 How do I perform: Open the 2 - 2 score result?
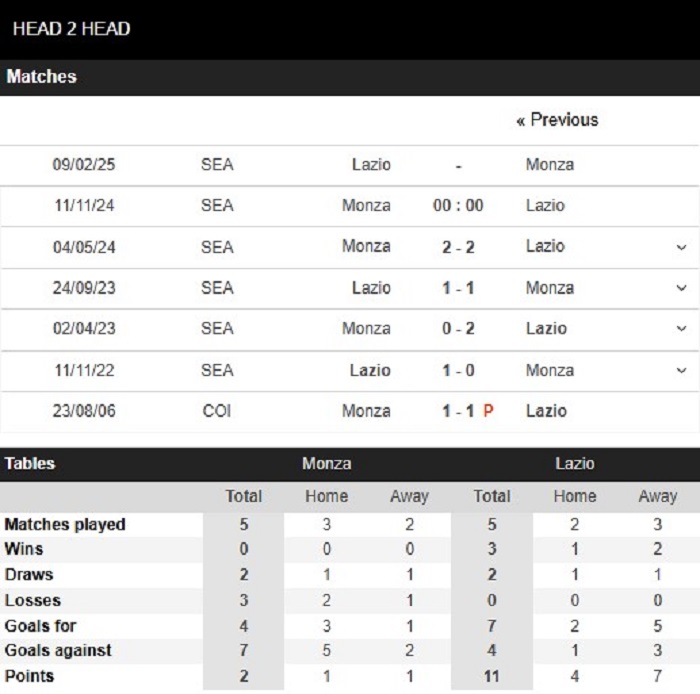458,247
